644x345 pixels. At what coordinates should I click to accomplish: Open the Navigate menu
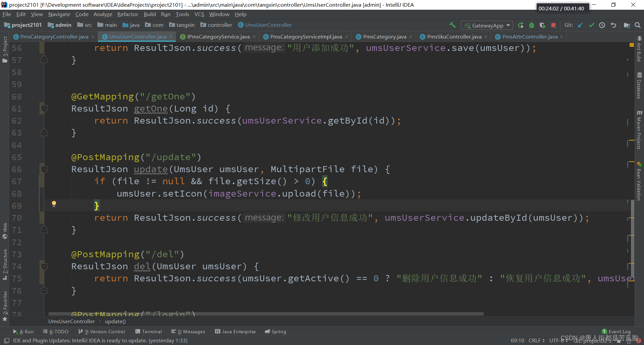[x=59, y=14]
